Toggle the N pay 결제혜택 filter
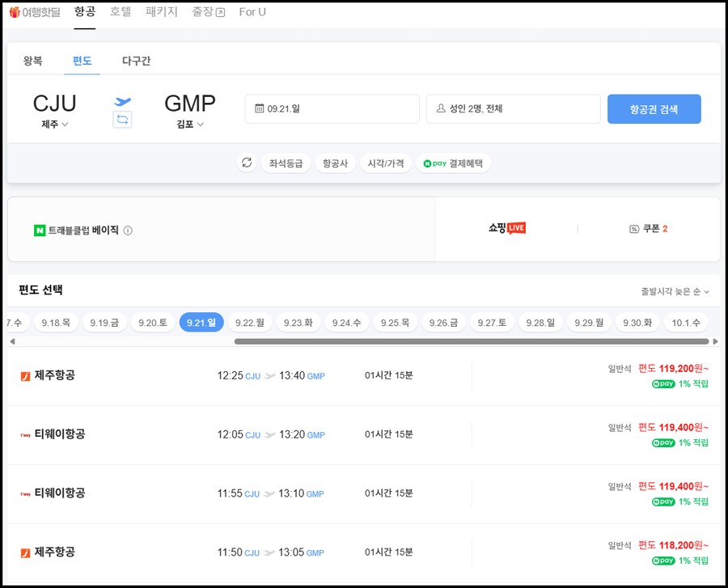Viewport: 728px width, 588px height. point(453,163)
